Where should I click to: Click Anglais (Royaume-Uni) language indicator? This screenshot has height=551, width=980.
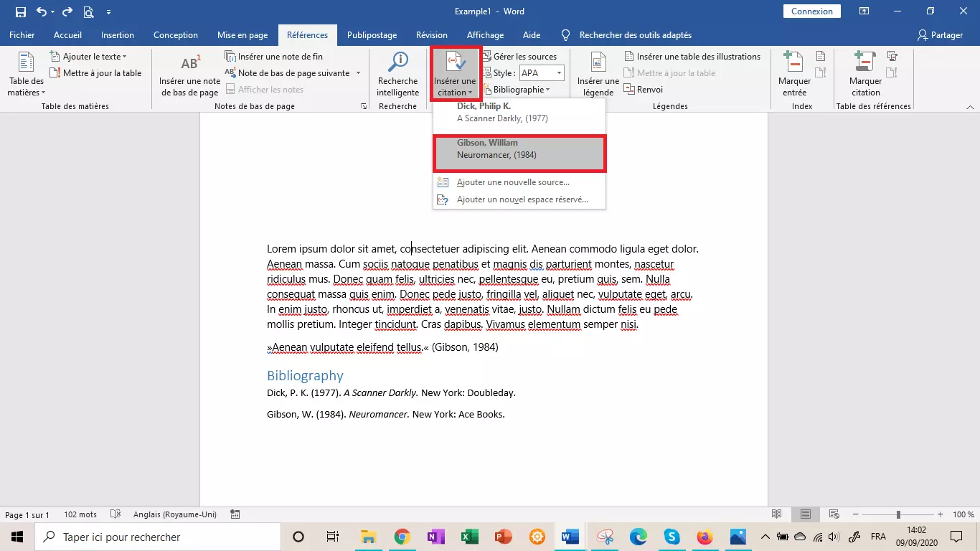176,514
